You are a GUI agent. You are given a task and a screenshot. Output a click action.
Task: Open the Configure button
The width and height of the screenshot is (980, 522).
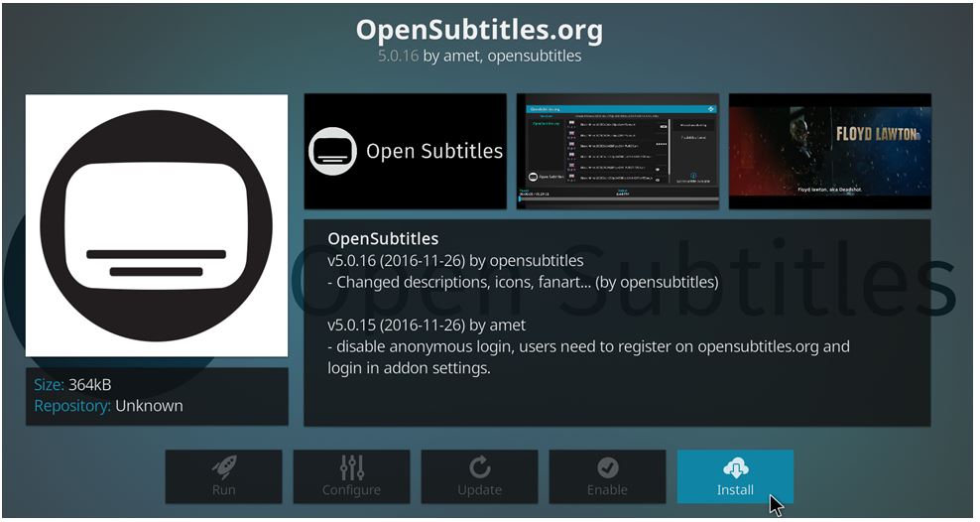pyautogui.click(x=351, y=476)
